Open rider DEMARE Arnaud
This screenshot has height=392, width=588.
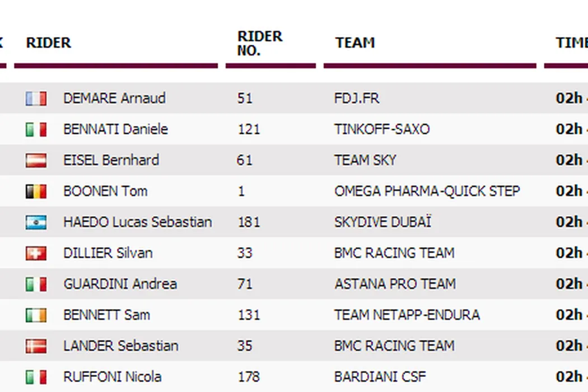pyautogui.click(x=114, y=99)
